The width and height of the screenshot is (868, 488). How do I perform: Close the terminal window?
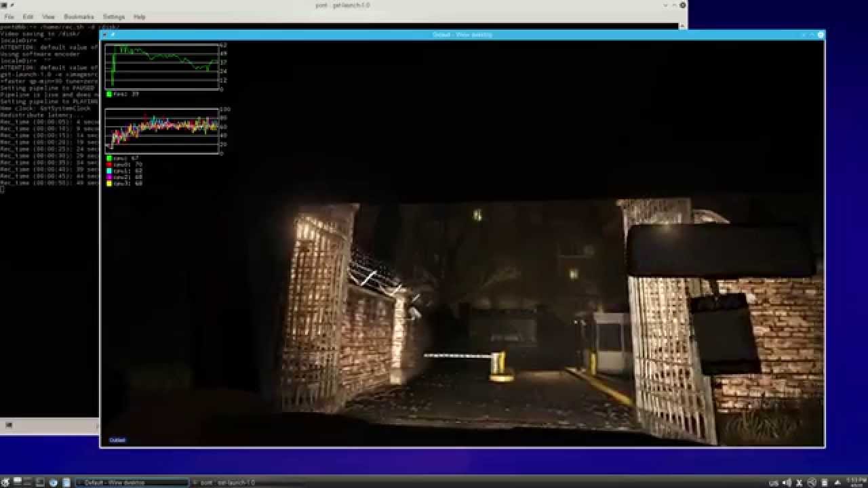point(682,5)
